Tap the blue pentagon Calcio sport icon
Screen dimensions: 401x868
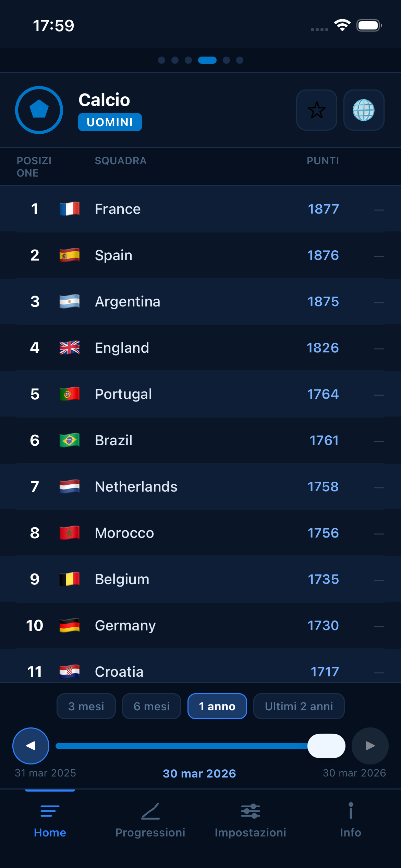point(39,110)
